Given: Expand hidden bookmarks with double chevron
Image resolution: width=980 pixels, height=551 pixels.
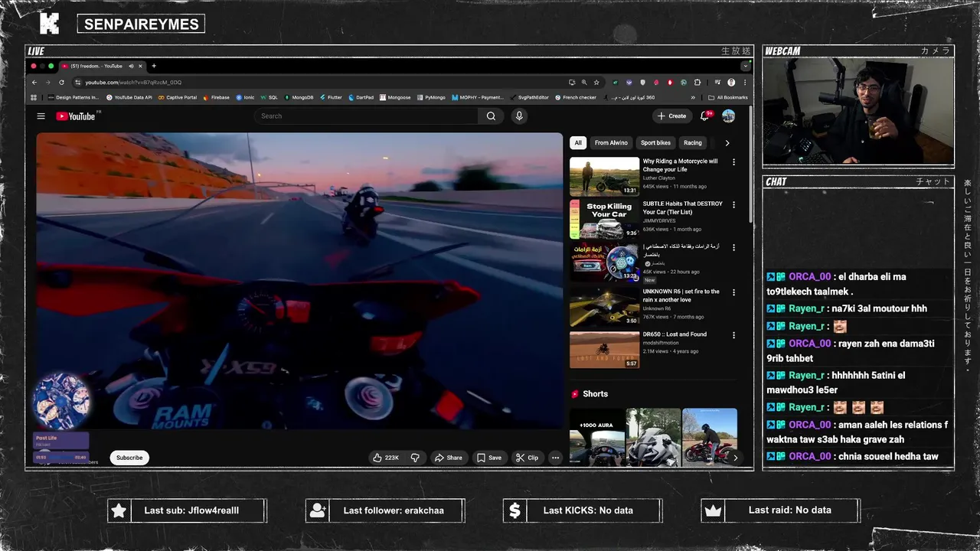Looking at the screenshot, I should click(x=693, y=98).
